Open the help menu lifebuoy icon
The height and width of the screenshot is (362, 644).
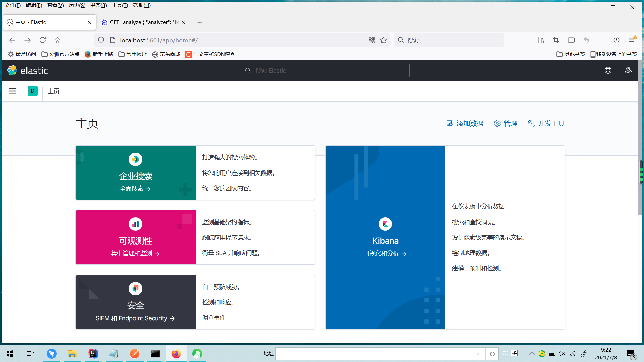608,71
